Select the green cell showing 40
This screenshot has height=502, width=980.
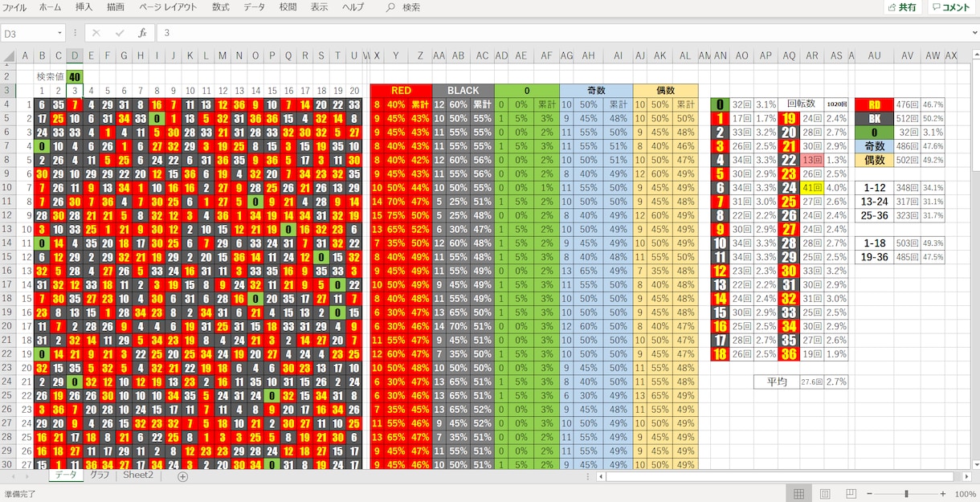click(74, 76)
